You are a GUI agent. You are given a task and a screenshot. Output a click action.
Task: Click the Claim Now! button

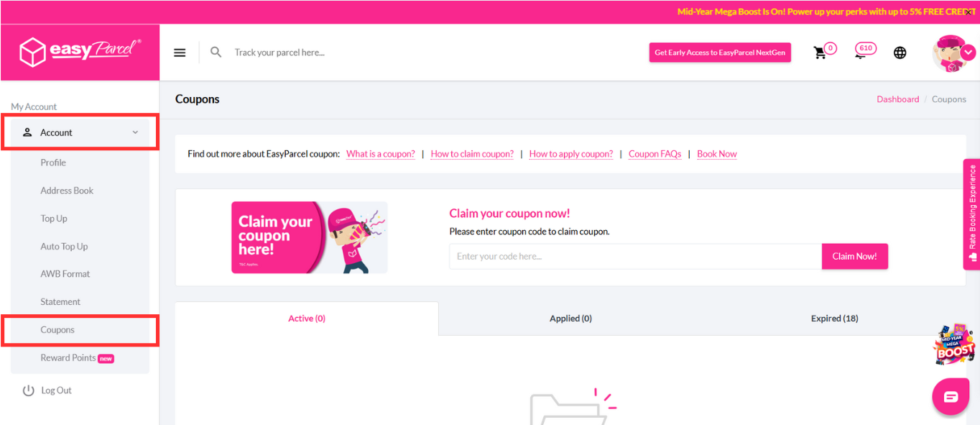[x=854, y=256]
